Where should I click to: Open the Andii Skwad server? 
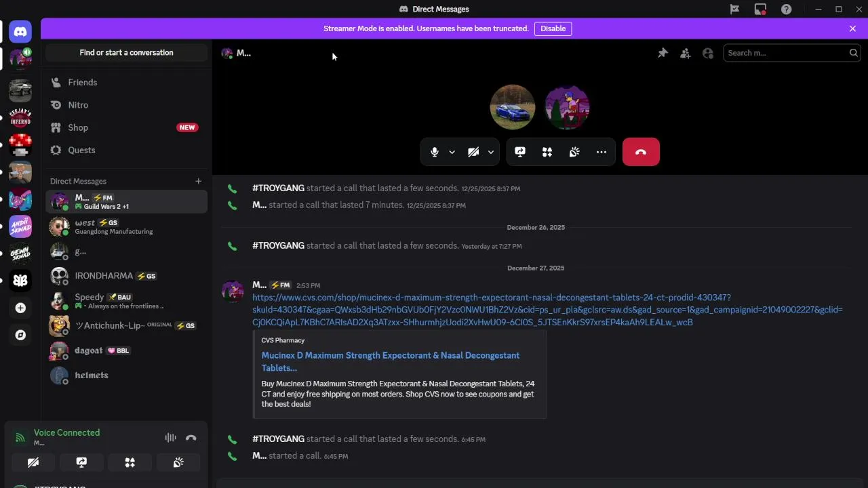[20, 226]
